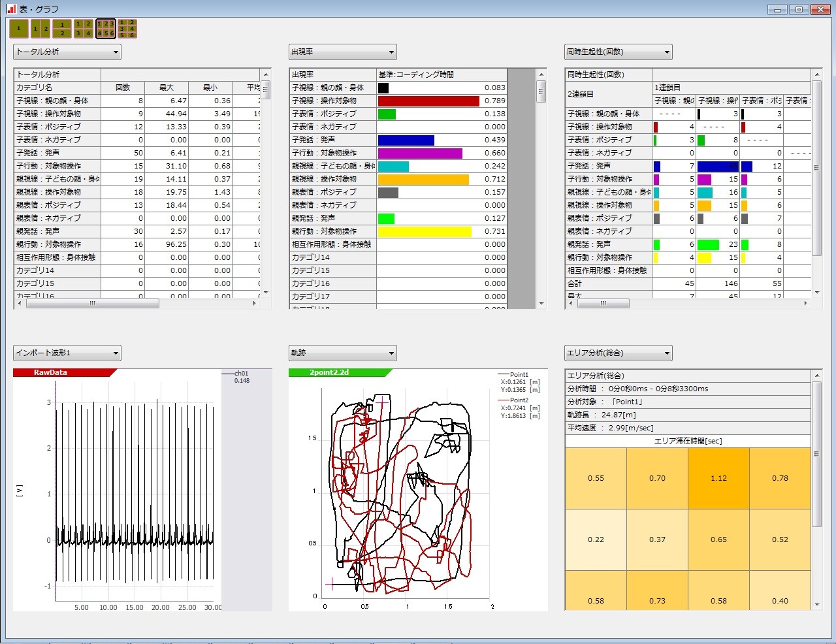Click the カテゴリ名 column header

point(57,88)
